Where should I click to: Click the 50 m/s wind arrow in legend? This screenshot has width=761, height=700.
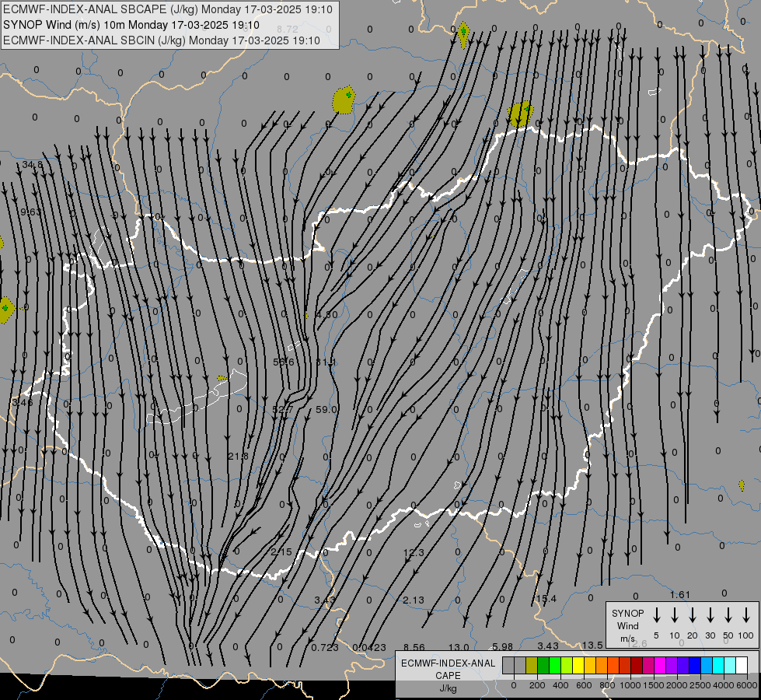click(728, 615)
